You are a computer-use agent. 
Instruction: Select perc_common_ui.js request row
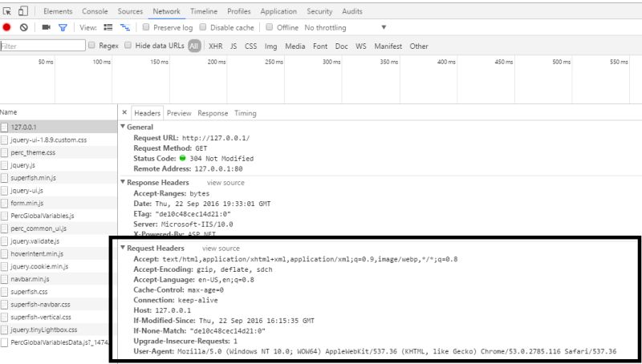[x=58, y=229]
